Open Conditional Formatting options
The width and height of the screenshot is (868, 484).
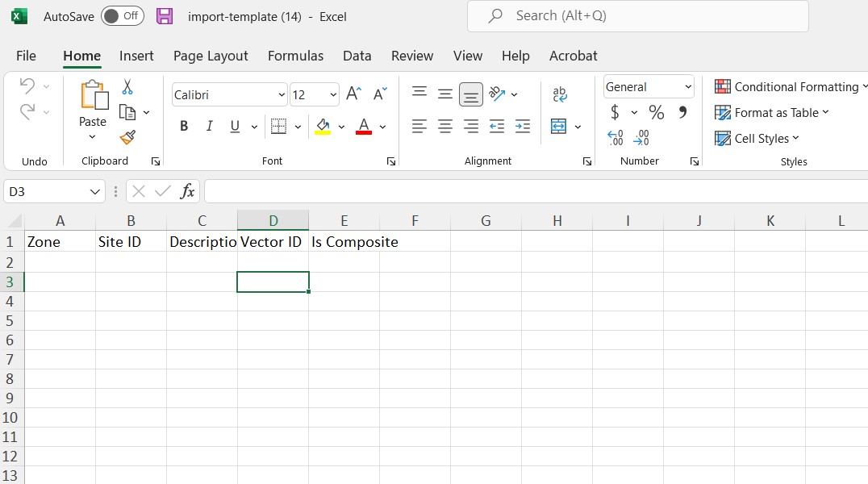(789, 86)
